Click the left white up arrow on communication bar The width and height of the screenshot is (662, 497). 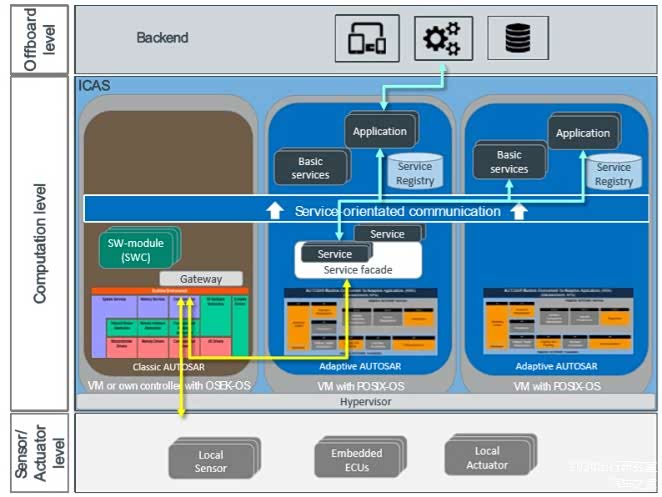276,211
